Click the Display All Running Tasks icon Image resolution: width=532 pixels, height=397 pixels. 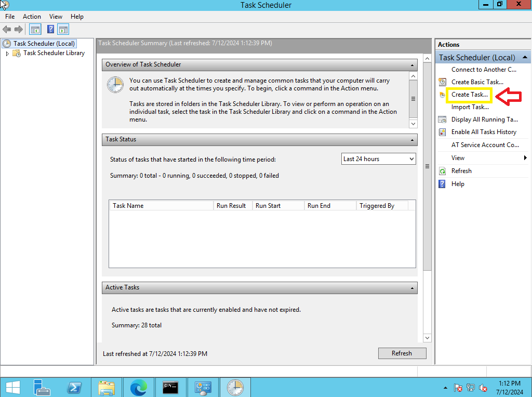coord(442,120)
